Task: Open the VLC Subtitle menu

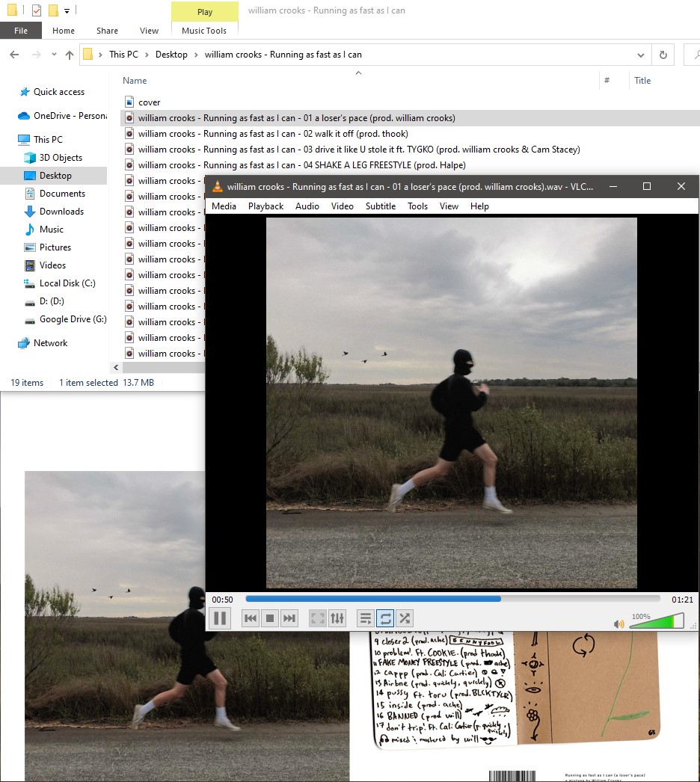Action: tap(380, 206)
